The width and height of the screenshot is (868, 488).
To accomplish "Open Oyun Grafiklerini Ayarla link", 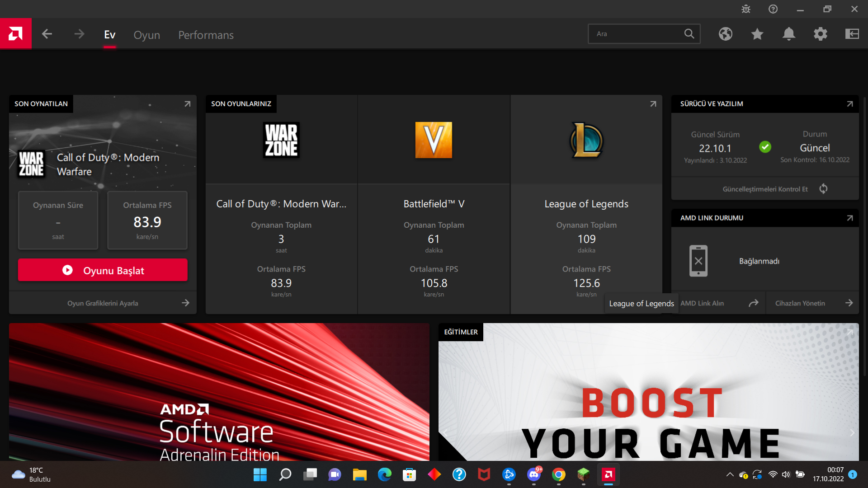I will point(103,303).
